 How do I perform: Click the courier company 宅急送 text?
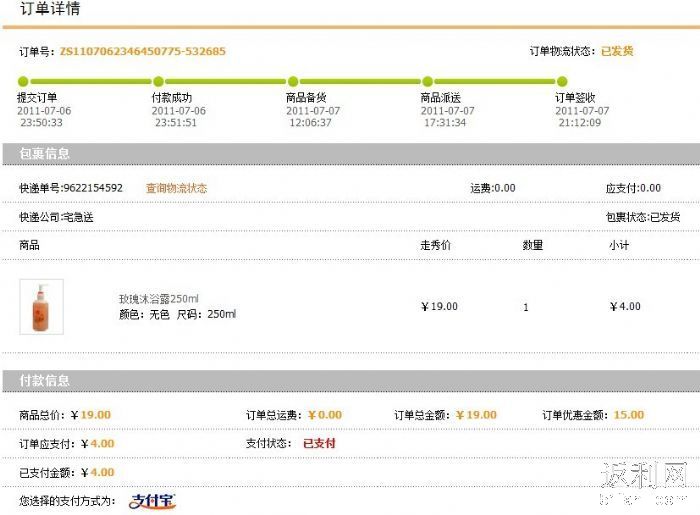click(x=78, y=217)
